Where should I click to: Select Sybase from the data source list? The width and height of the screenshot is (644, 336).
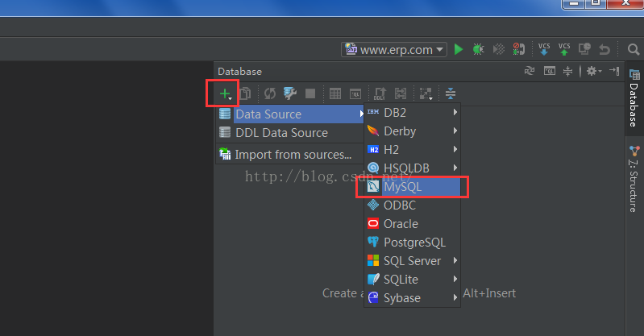point(412,298)
